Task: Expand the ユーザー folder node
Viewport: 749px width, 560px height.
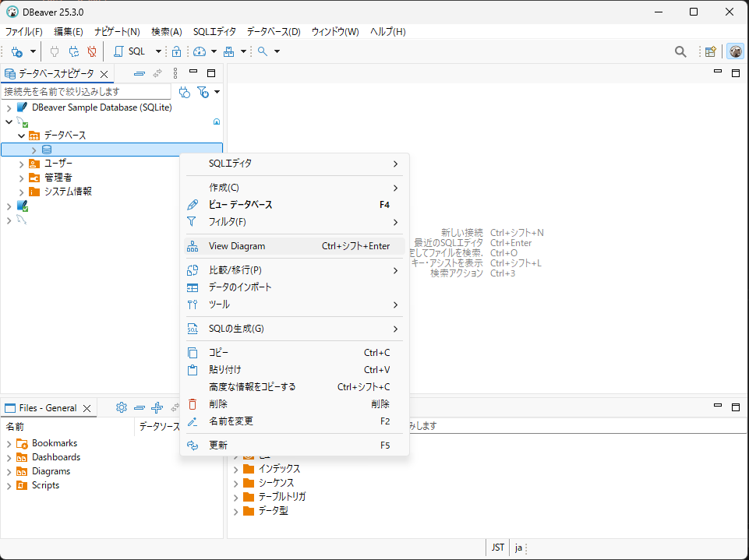Action: 22,164
